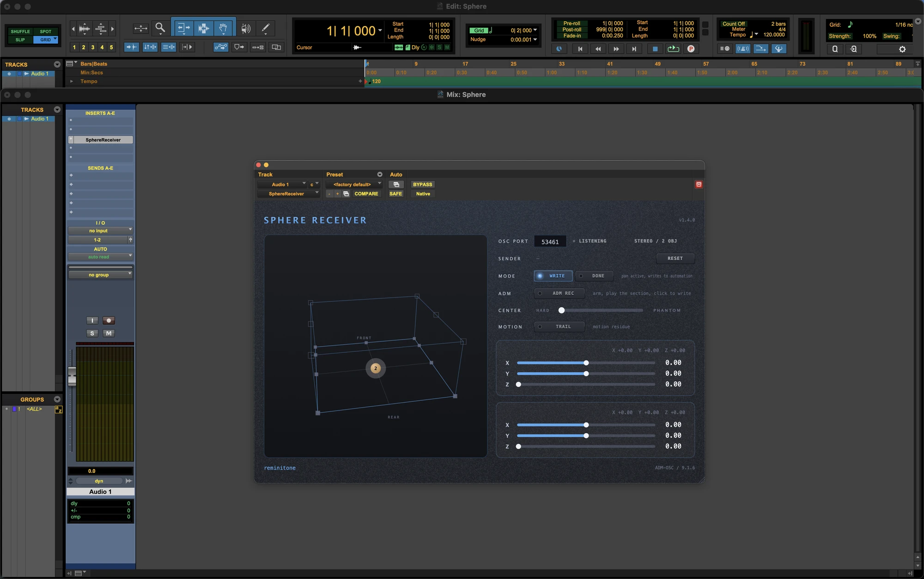Solo the Audio 1 track
924x579 pixels.
click(92, 333)
